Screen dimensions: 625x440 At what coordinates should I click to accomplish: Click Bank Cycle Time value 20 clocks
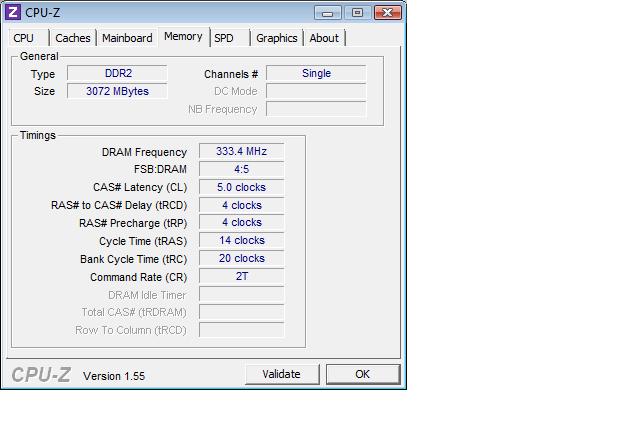242,258
